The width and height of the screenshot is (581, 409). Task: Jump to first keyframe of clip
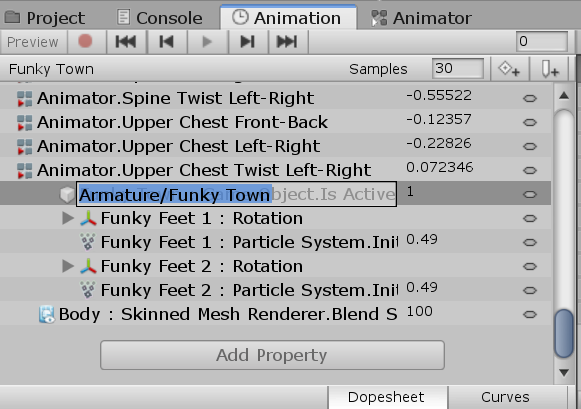126,41
